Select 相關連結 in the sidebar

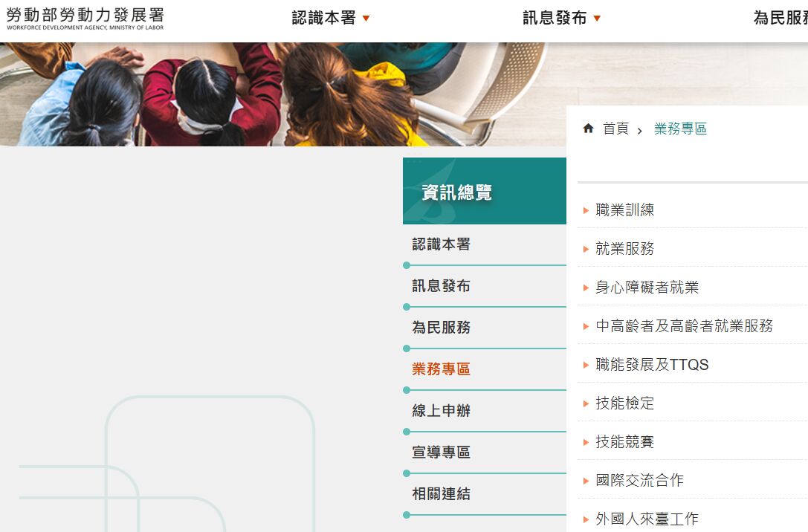tap(442, 494)
